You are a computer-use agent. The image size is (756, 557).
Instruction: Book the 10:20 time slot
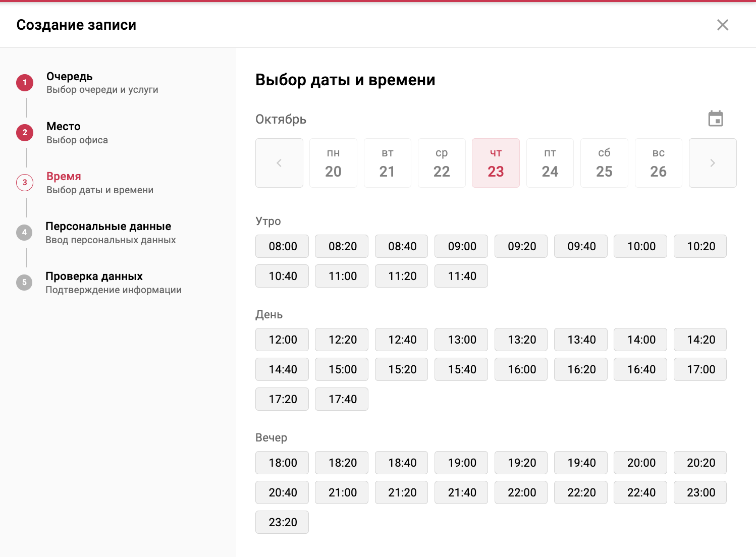point(700,246)
